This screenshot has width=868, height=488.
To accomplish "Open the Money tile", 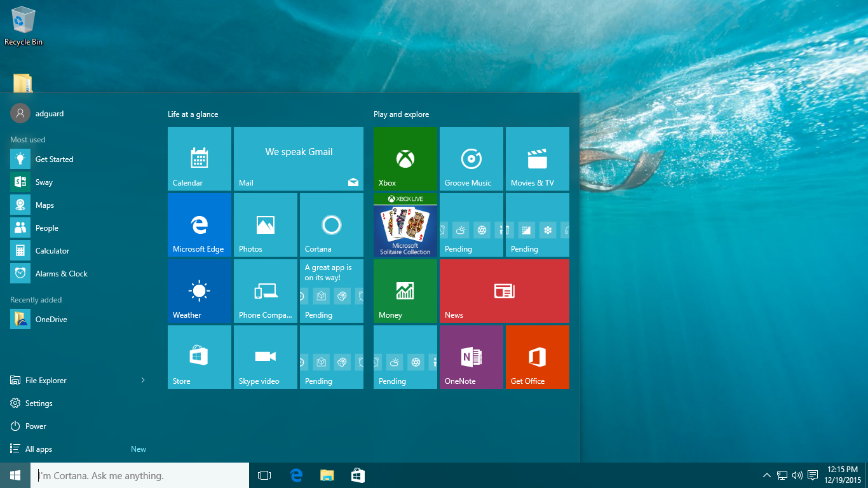I will coord(405,291).
